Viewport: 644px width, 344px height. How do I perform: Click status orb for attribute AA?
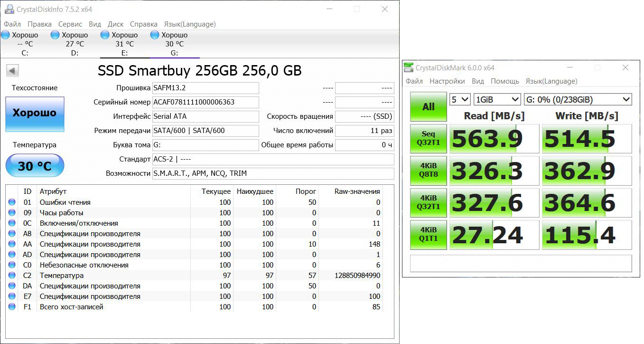(x=12, y=244)
